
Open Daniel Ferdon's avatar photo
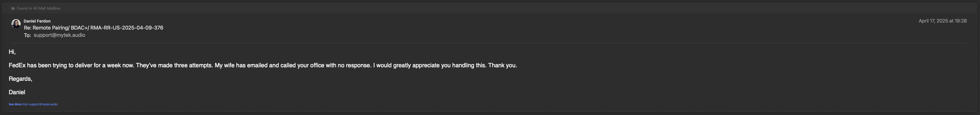(16, 24)
